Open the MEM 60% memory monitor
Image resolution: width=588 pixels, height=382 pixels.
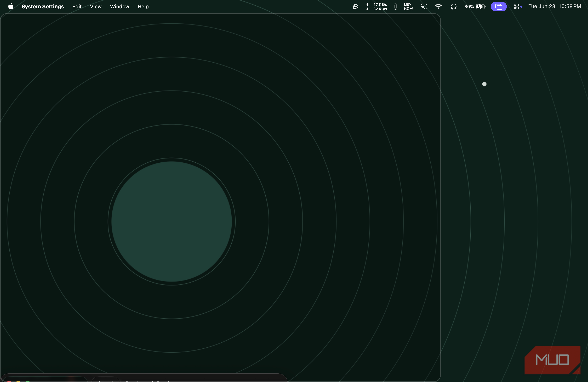tap(409, 7)
